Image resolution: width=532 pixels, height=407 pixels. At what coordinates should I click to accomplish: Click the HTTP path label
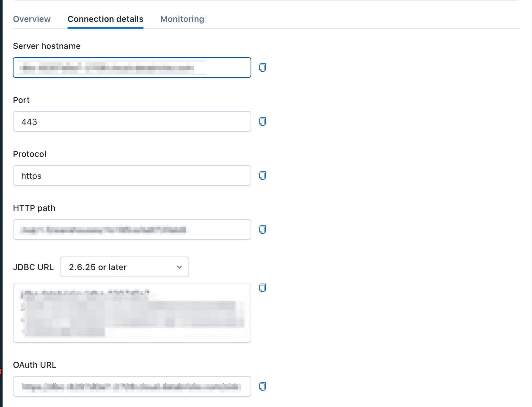coord(34,208)
